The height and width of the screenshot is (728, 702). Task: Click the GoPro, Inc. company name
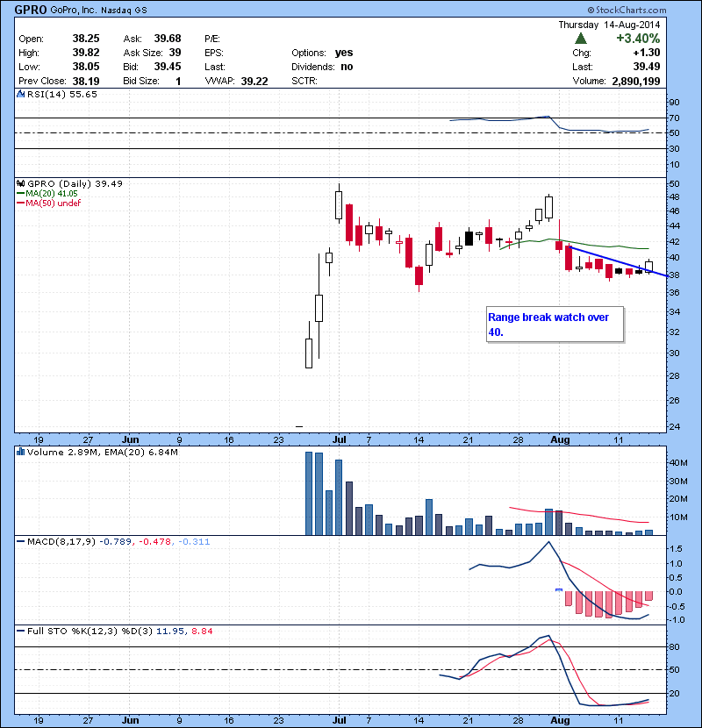pyautogui.click(x=73, y=10)
